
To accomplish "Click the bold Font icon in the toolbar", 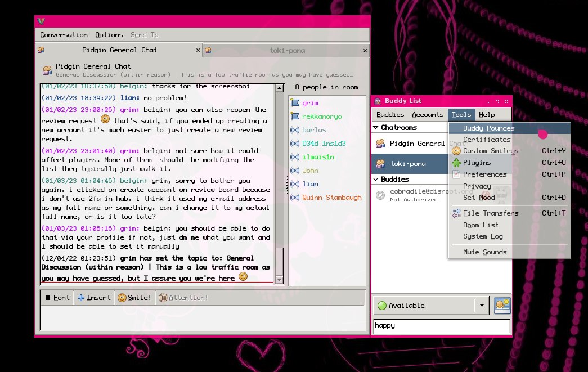I will coord(50,297).
